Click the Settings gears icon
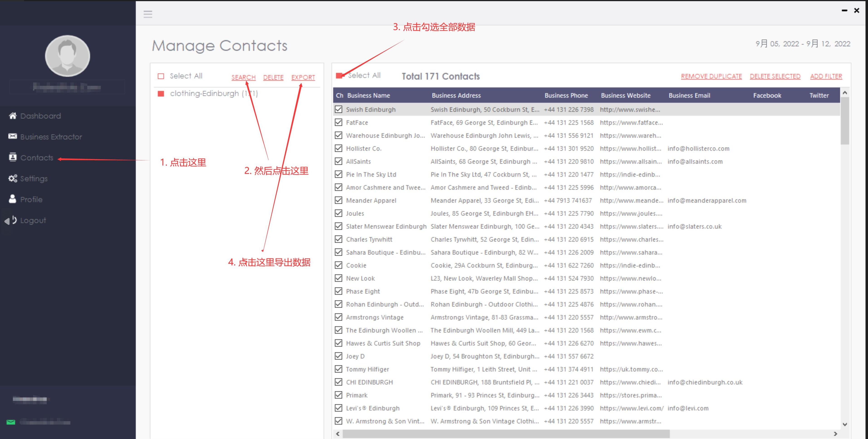868x439 pixels. pyautogui.click(x=13, y=178)
